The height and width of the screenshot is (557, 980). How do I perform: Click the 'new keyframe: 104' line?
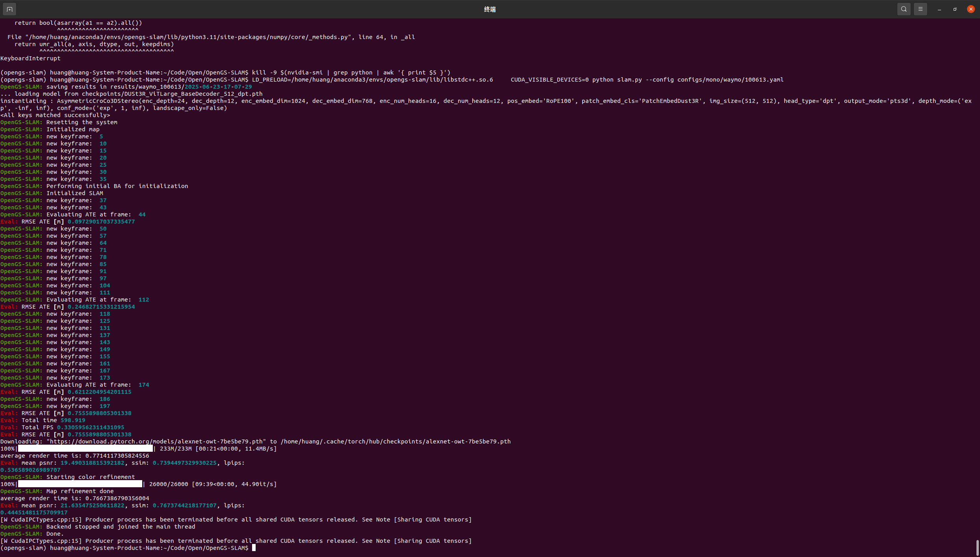[55, 285]
